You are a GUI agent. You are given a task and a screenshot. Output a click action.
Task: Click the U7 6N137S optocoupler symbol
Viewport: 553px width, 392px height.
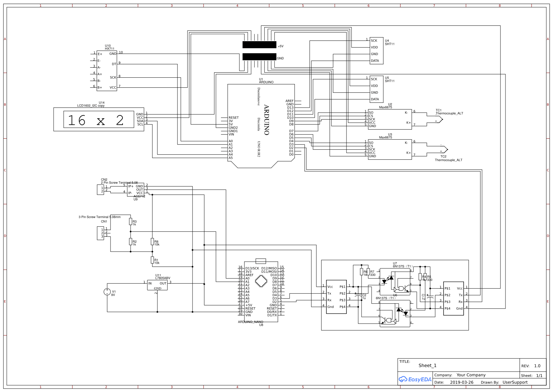tap(395, 282)
